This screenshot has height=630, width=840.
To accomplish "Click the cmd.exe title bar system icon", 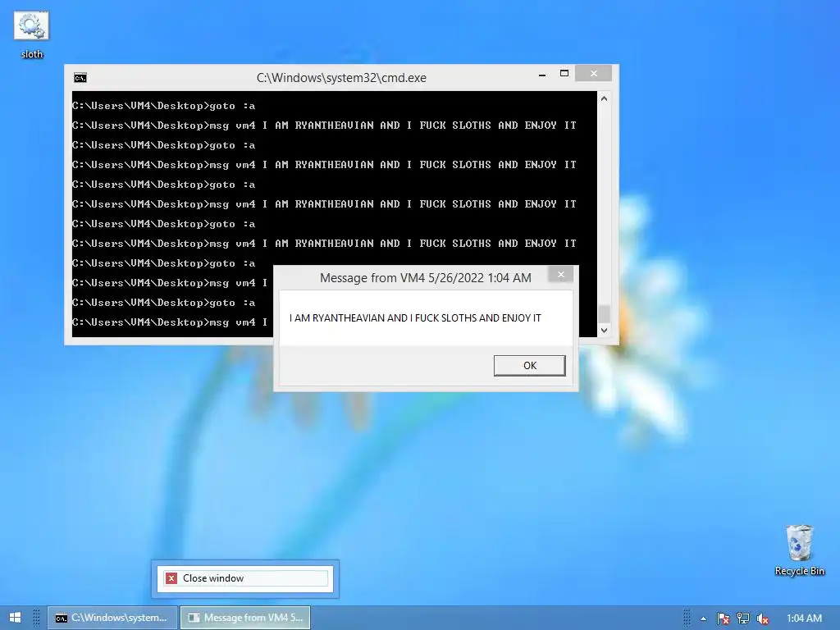I will tap(80, 78).
